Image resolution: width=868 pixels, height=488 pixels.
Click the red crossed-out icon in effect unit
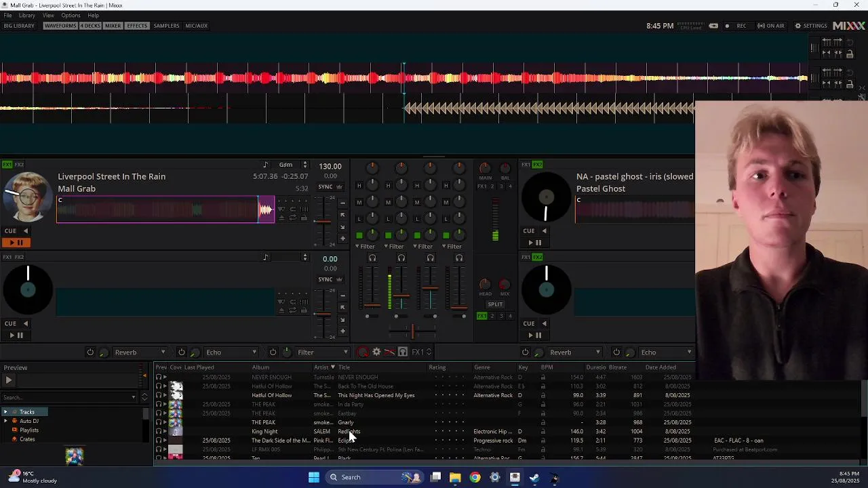(389, 352)
